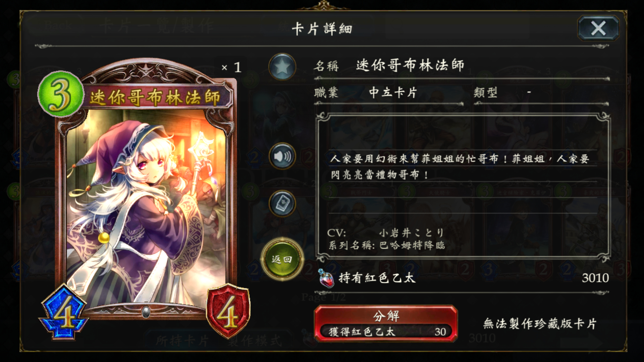Tap the 持有紅色乙太 amount 3010
Image resolution: width=644 pixels, height=362 pixels.
pos(595,278)
